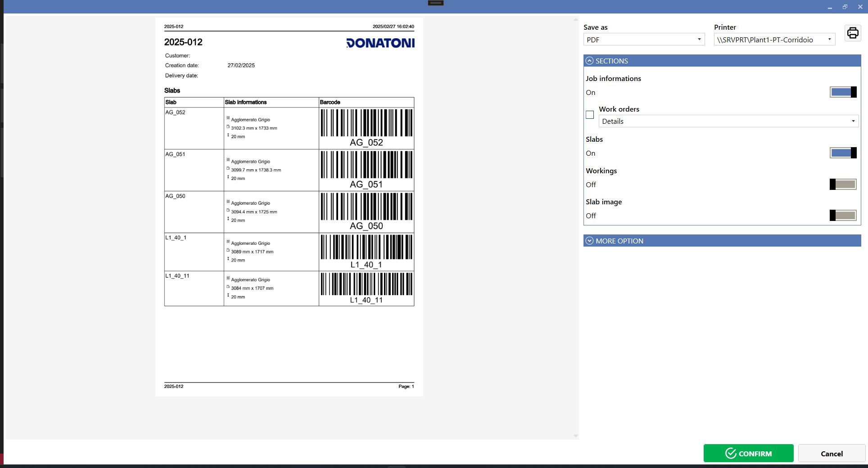Toggle Job informations switch off
The image size is (868, 468).
[x=843, y=92]
